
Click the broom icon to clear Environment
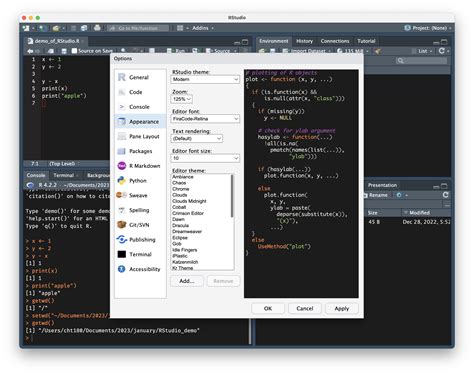point(377,51)
